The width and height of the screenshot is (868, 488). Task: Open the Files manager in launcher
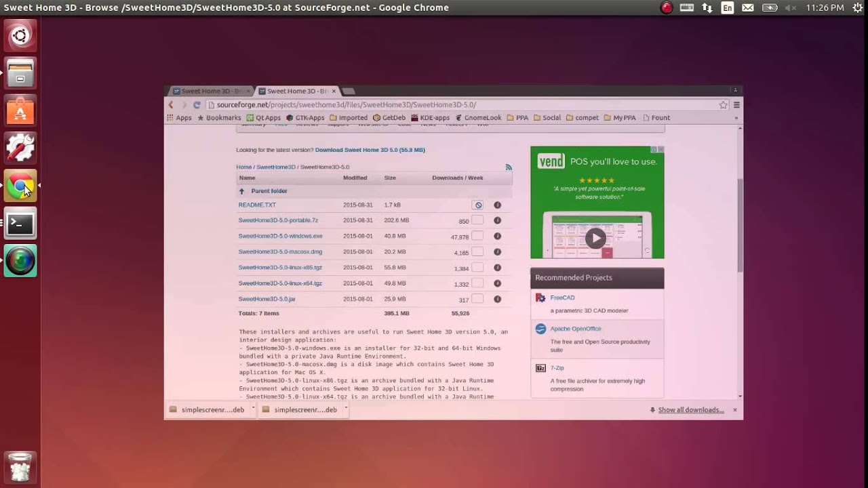click(20, 73)
